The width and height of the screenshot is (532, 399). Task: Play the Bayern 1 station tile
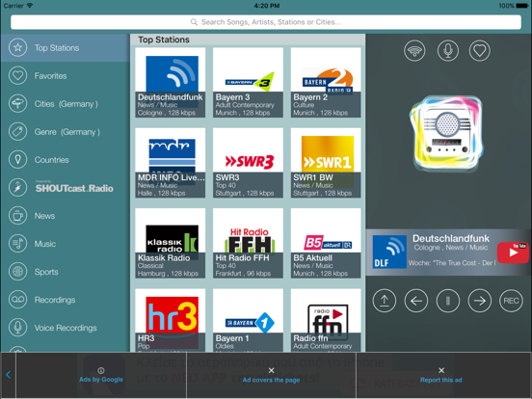tap(248, 320)
